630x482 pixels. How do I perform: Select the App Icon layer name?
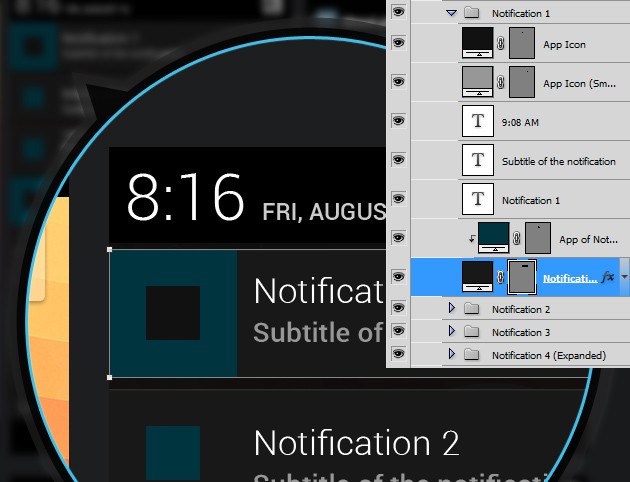[x=564, y=45]
